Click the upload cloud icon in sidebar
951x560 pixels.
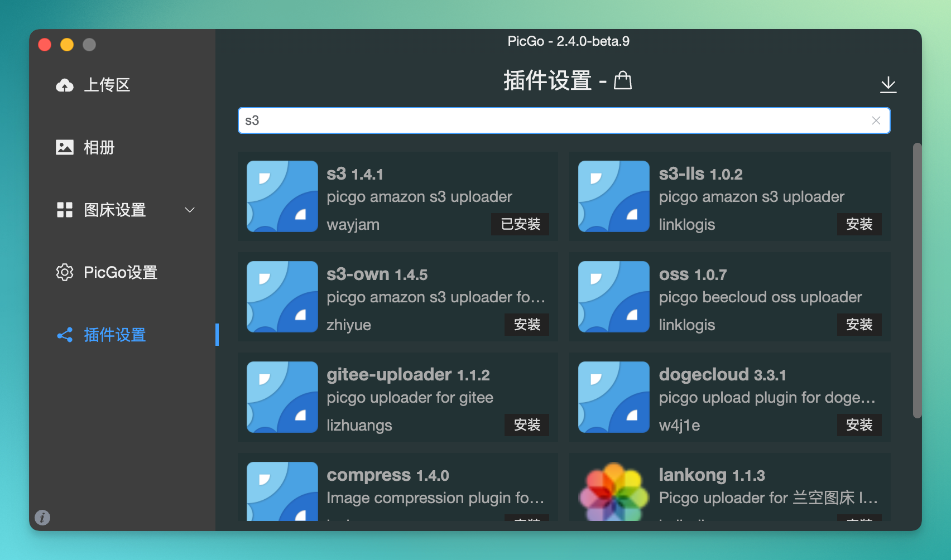coord(65,85)
